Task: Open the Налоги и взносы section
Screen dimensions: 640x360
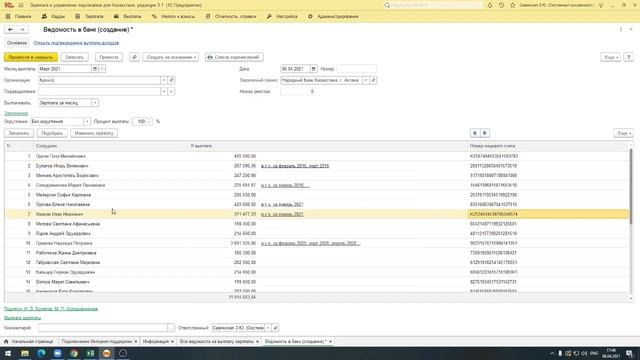Action: point(173,16)
